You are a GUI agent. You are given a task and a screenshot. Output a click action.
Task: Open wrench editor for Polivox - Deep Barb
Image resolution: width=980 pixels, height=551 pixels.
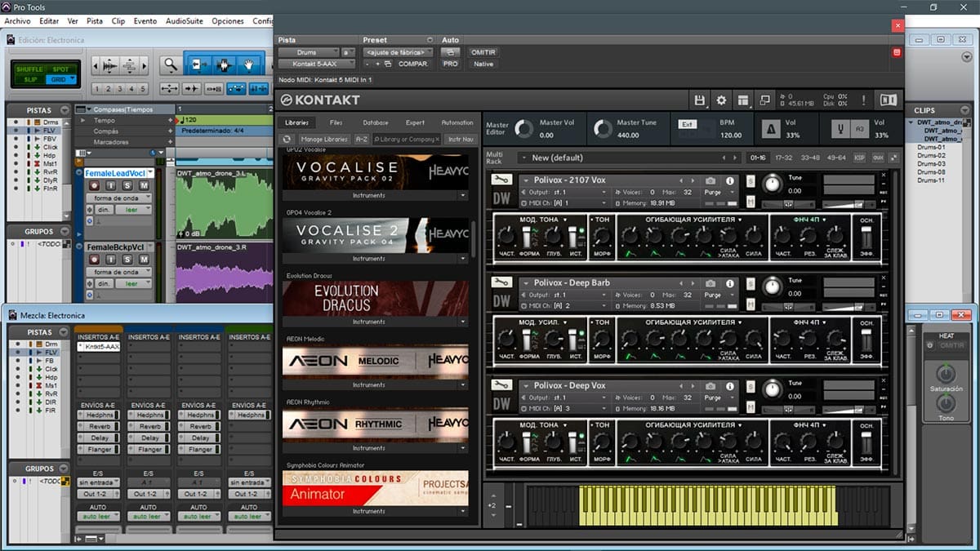coord(501,282)
